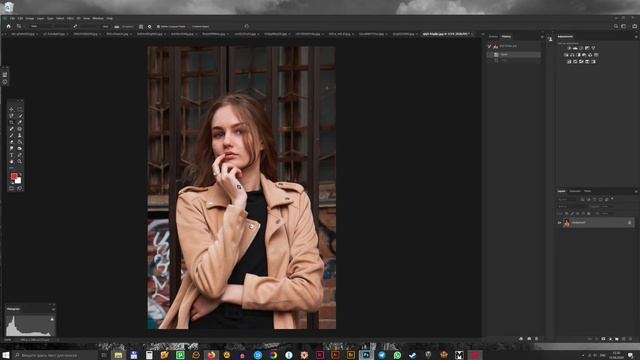Screen dimensions: 640x360
Task: Open the layer filter Kind dropdown
Action: click(568, 199)
